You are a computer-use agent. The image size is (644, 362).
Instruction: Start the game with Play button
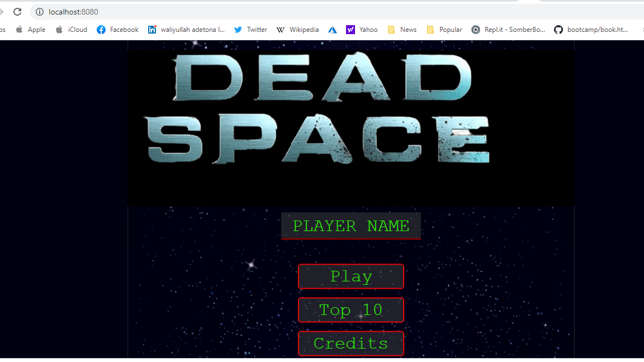coord(351,276)
